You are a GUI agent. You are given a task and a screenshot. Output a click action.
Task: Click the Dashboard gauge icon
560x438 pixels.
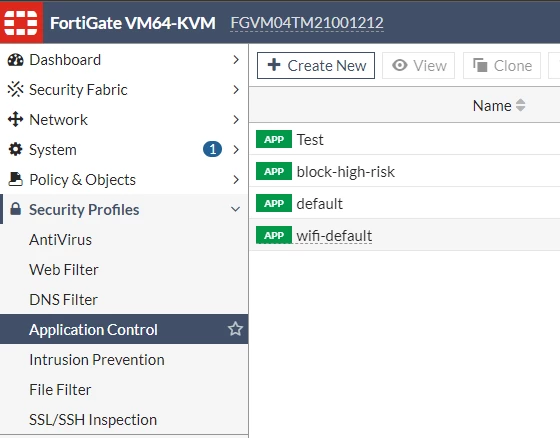point(15,60)
